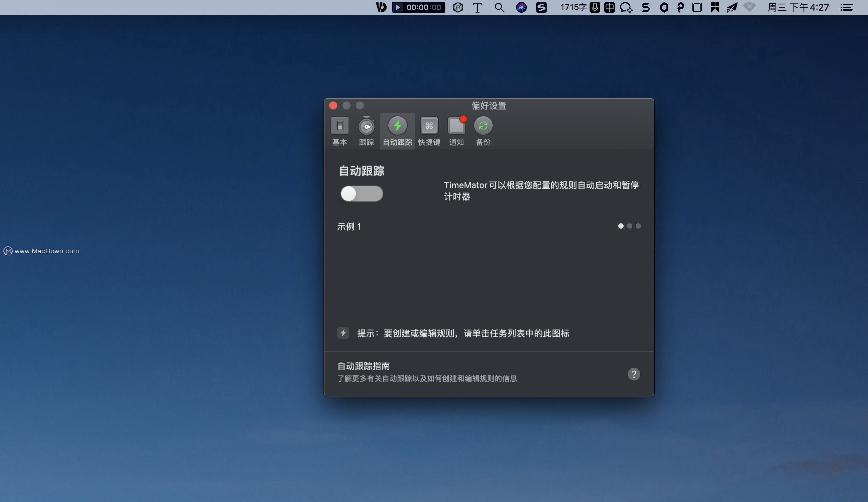Click the 00:00:00 menu bar timer readout
This screenshot has width=868, height=502.
424,7
